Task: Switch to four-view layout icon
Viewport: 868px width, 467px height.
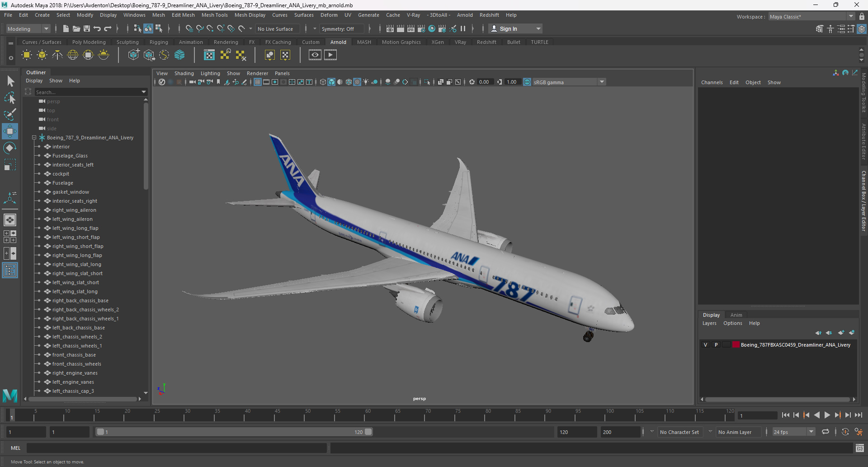Action: [10, 237]
